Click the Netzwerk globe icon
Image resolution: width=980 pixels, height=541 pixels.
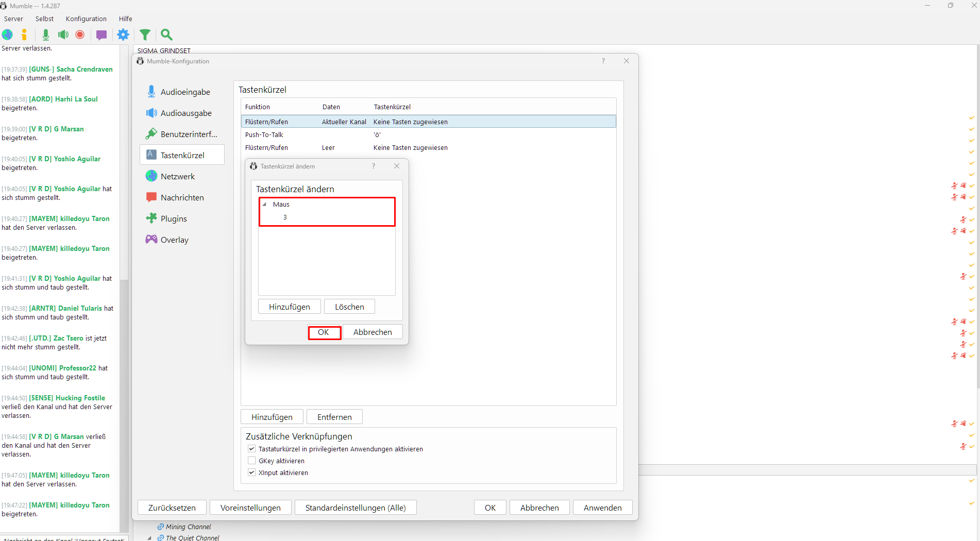[151, 176]
